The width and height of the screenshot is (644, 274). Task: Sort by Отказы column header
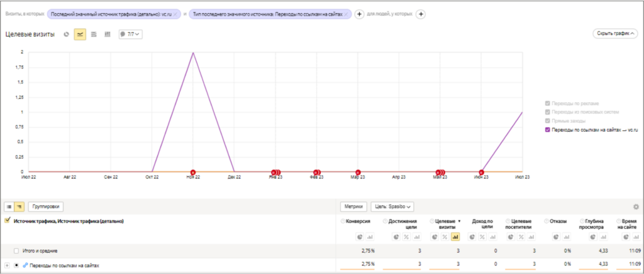[558, 222]
